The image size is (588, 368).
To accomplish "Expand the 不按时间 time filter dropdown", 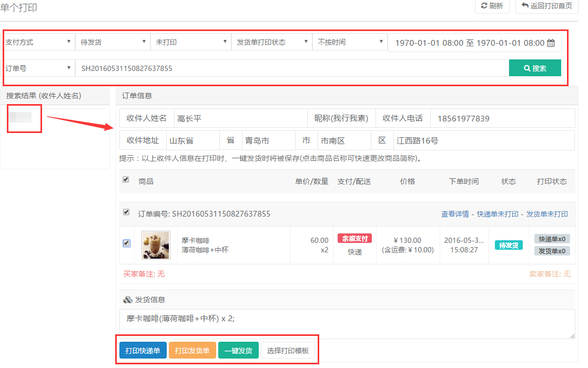I will pyautogui.click(x=349, y=42).
